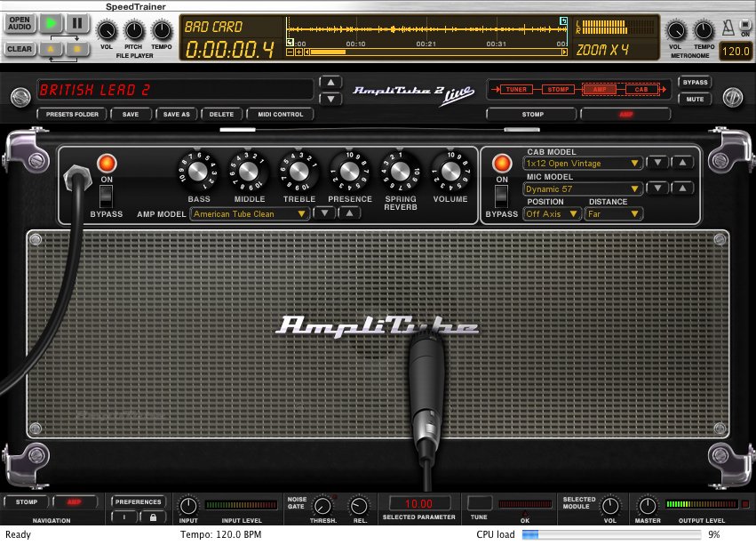Screen dimensions: 756x545
Task: Click the amp VOLUME knob
Action: pos(450,172)
